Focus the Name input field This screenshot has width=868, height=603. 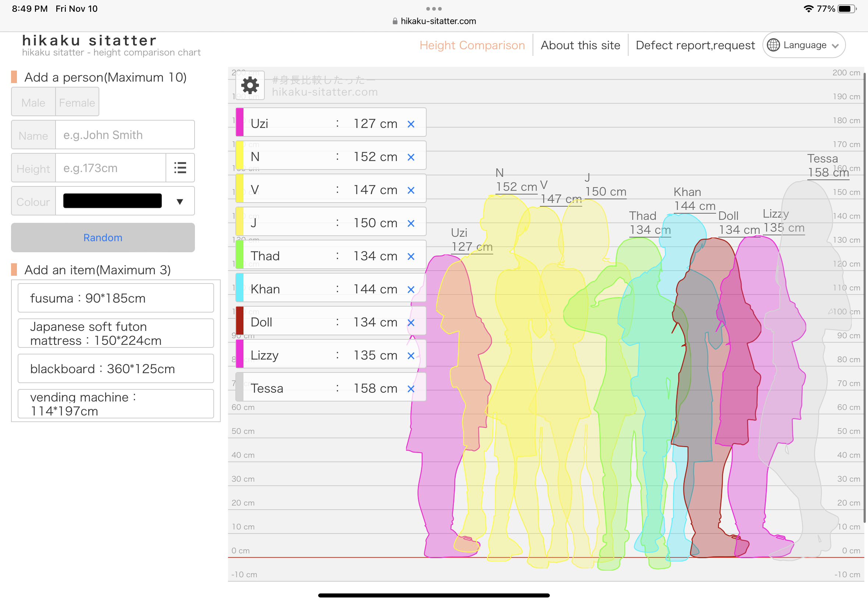coord(125,135)
